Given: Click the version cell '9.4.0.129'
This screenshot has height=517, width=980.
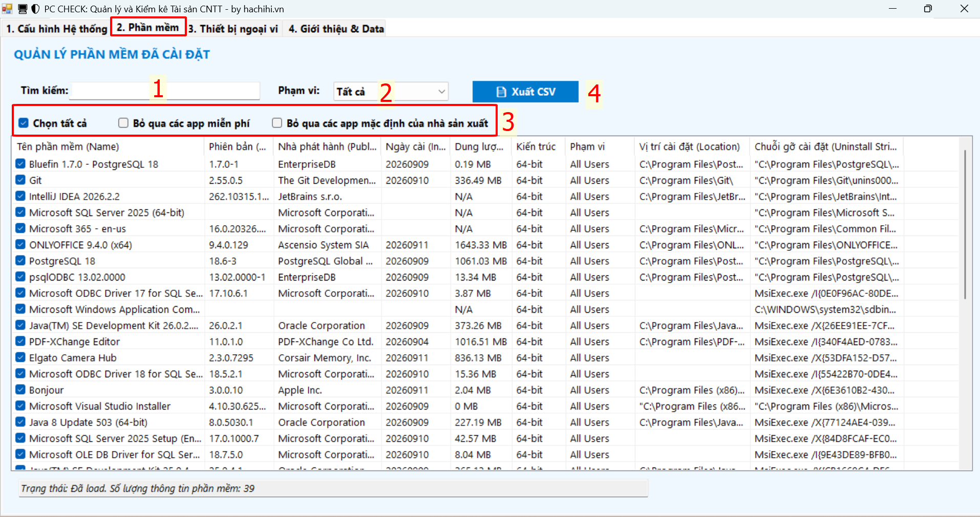Looking at the screenshot, I should [x=228, y=245].
